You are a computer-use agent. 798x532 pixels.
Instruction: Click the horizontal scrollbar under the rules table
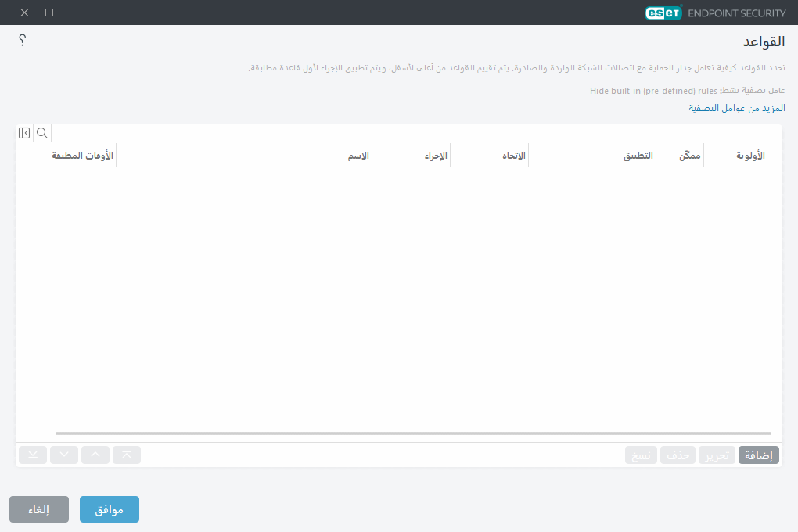(x=413, y=433)
